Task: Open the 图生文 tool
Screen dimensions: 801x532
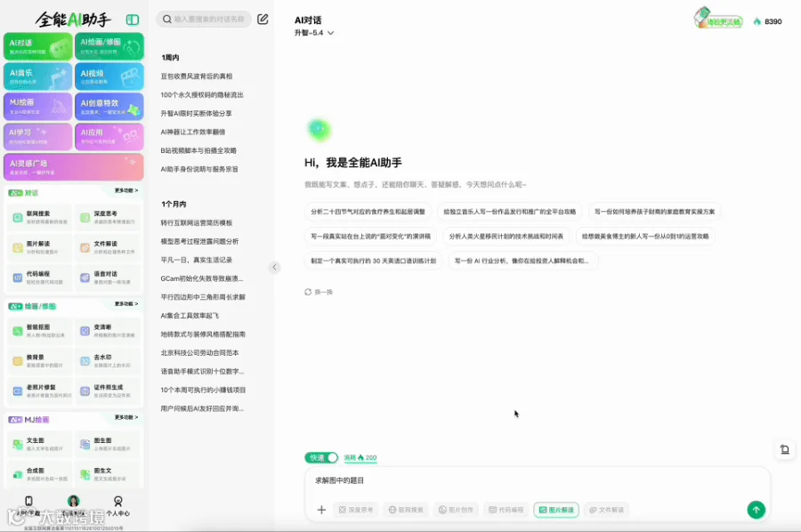Action: [x=108, y=474]
